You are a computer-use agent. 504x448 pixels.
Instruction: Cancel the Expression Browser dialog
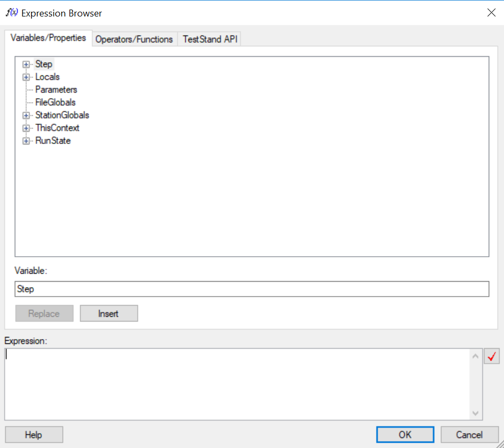[x=469, y=435]
